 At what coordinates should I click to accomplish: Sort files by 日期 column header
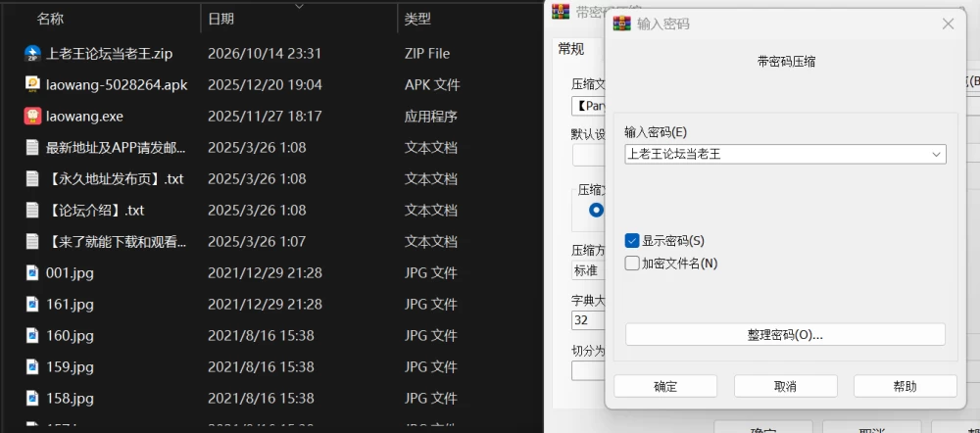(x=220, y=19)
